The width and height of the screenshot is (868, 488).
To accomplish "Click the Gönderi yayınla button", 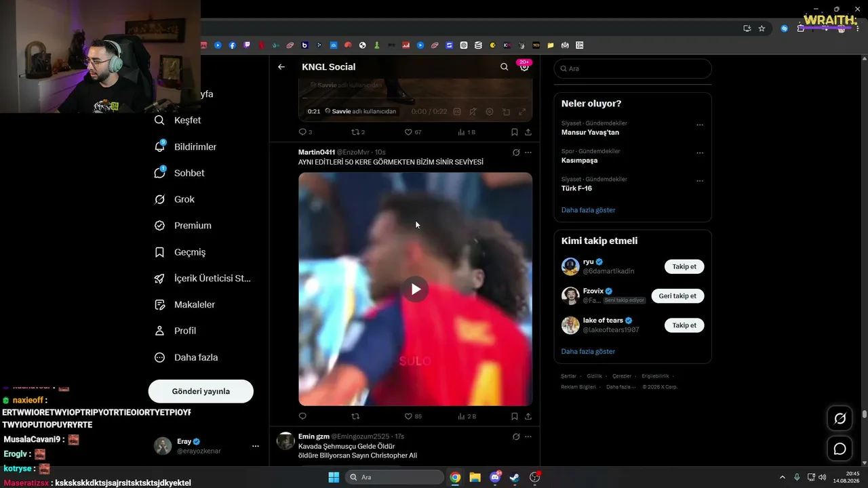I will click(x=201, y=391).
